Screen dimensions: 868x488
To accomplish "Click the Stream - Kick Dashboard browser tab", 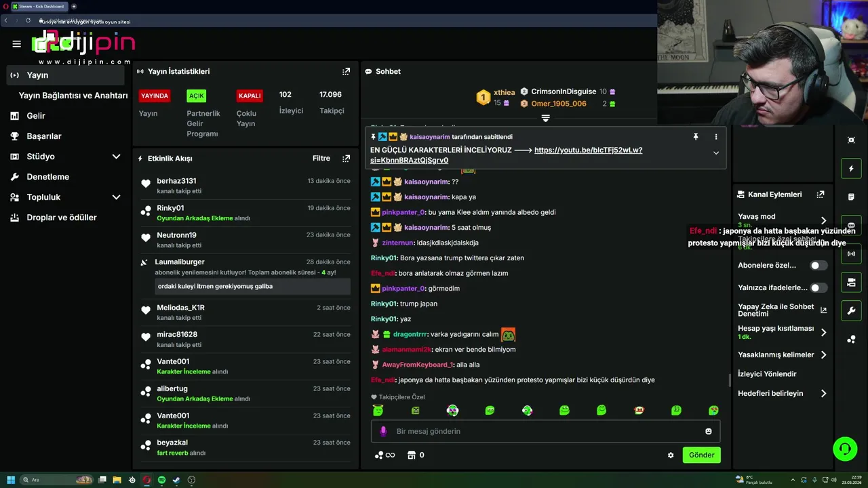I will 39,6.
